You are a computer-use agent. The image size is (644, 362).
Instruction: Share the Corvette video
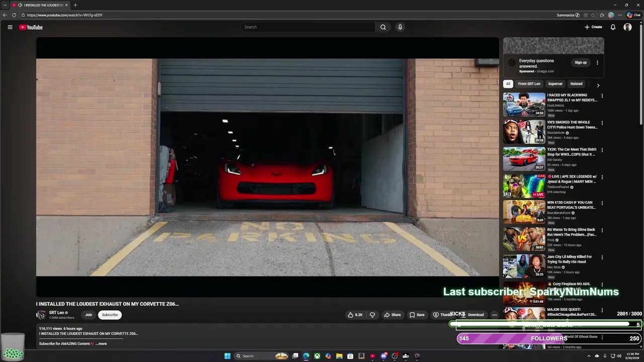[392, 315]
